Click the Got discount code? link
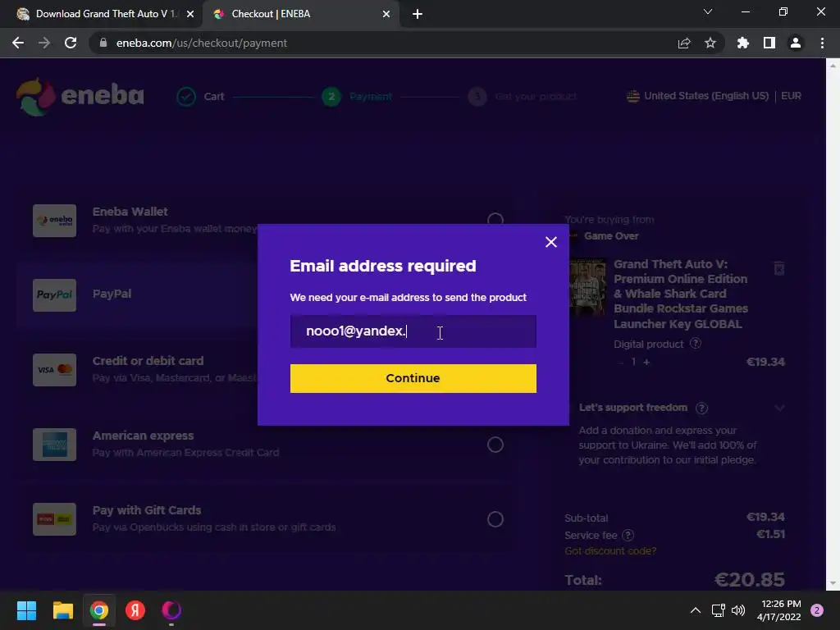The width and height of the screenshot is (840, 630). tap(610, 550)
